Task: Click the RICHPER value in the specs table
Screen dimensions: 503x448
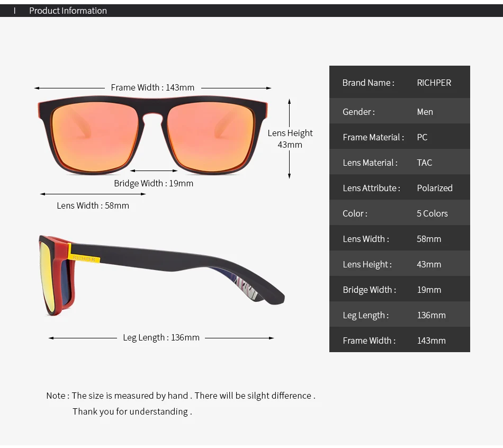Action: point(434,83)
